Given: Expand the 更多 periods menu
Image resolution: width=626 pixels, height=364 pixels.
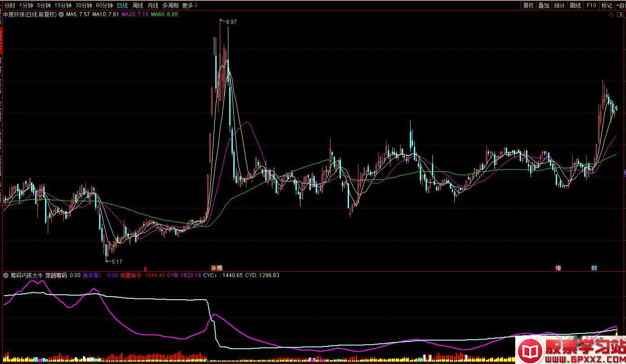Looking at the screenshot, I should coord(190,5).
